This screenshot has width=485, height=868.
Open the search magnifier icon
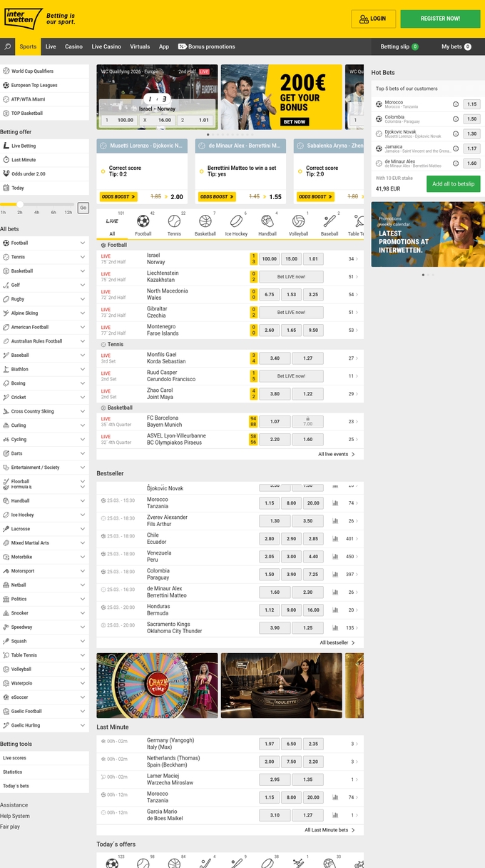tap(7, 46)
